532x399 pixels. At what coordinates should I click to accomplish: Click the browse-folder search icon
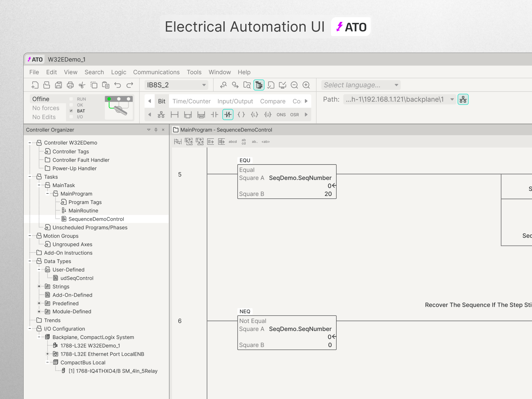(247, 85)
